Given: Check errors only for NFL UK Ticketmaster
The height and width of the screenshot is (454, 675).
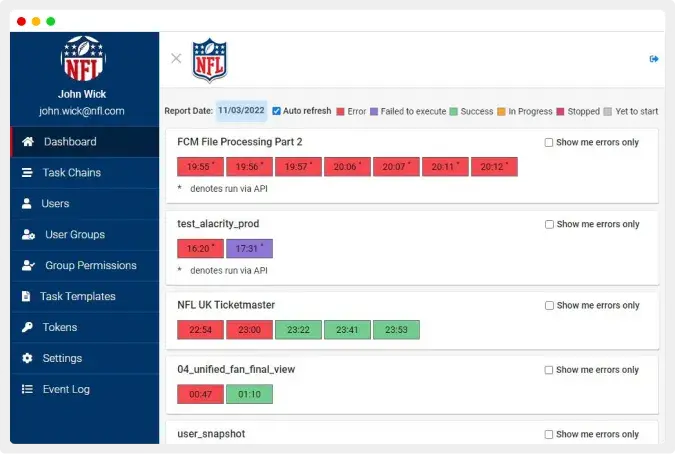Looking at the screenshot, I should point(549,306).
